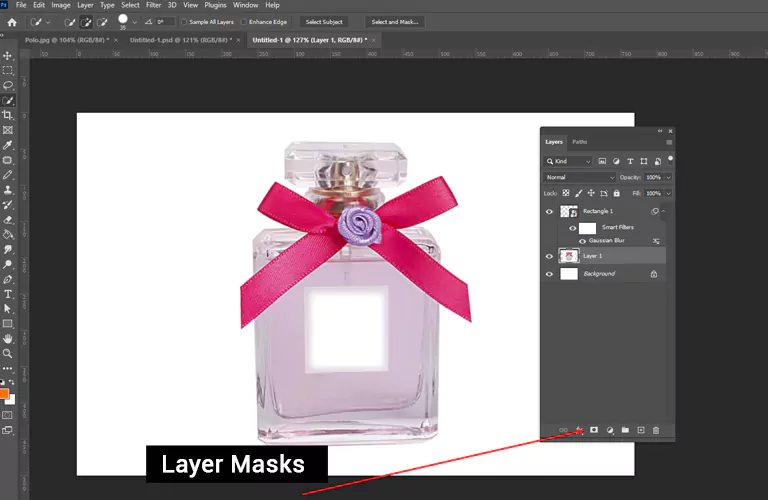Click the Add layer mask icon
768x500 pixels.
[x=594, y=430]
